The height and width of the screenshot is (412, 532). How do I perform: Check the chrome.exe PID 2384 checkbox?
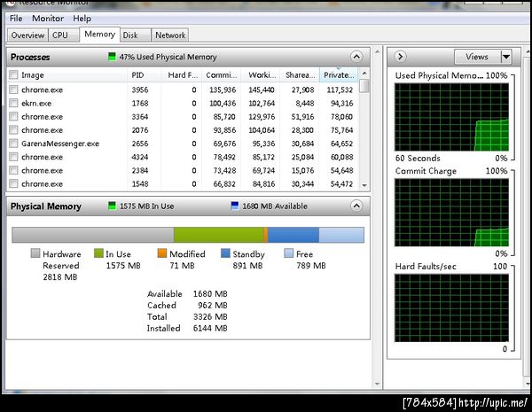click(13, 170)
